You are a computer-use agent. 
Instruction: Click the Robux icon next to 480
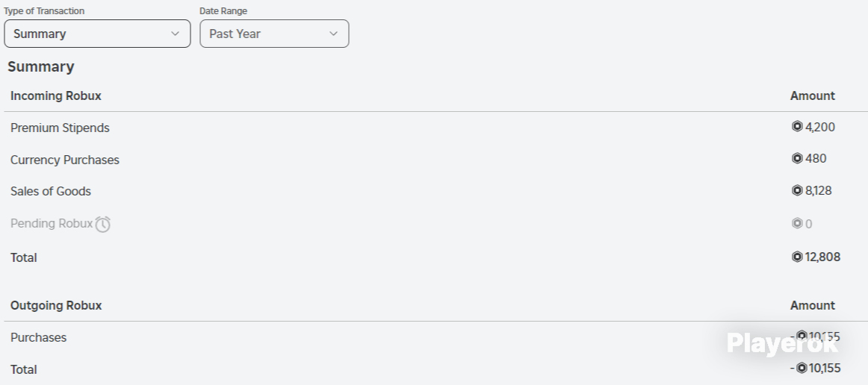[x=797, y=158]
